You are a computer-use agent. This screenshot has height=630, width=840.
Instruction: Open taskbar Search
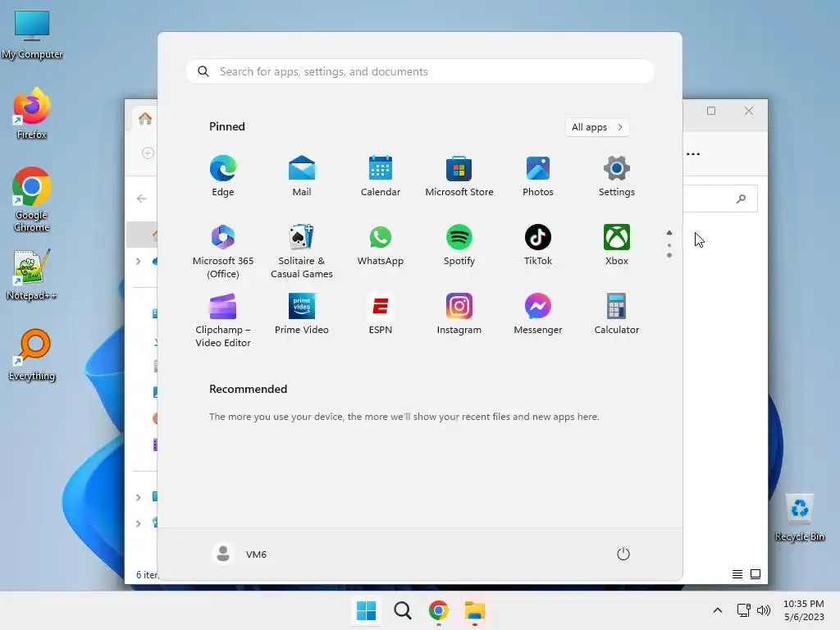click(x=402, y=610)
